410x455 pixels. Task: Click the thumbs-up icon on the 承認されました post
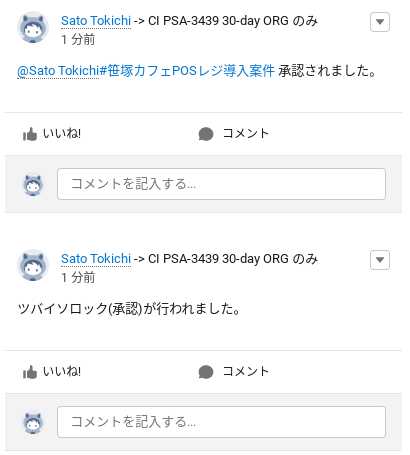[30, 134]
